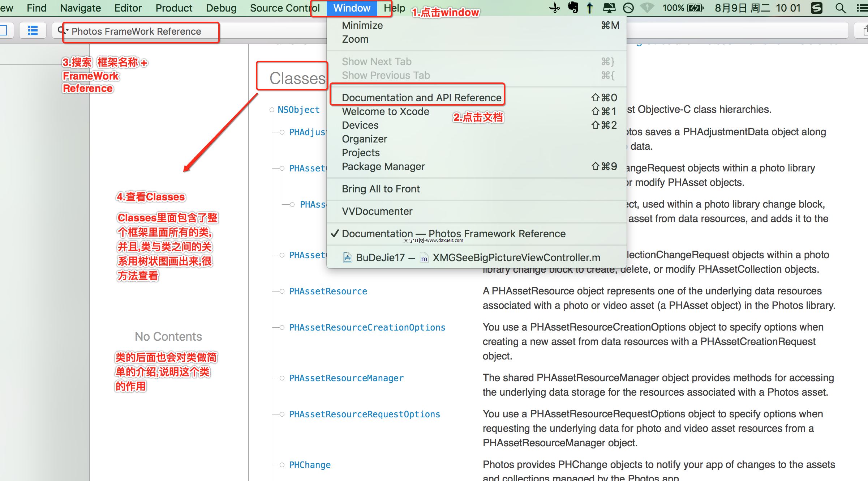This screenshot has height=481, width=868.
Task: Open the PHAssetResource class link
Action: tap(328, 291)
